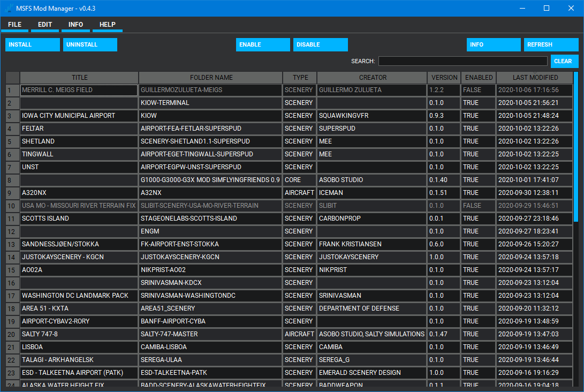Open the FILE menu
This screenshot has height=392, width=584.
(14, 25)
